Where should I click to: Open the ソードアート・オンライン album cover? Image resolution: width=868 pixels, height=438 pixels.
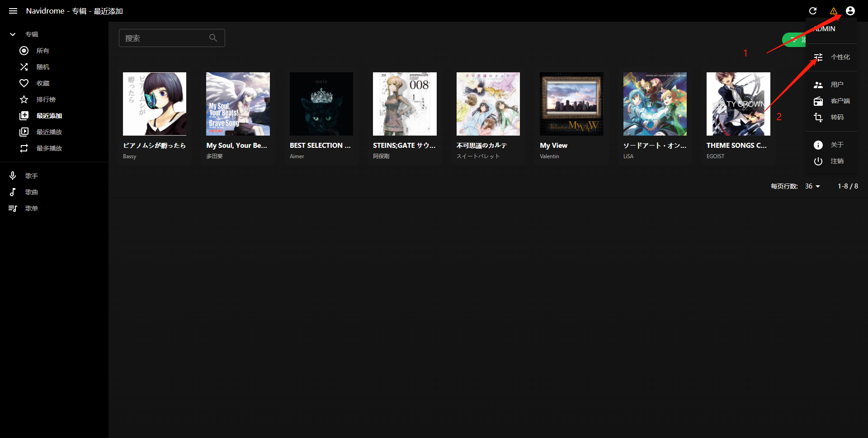(x=655, y=104)
